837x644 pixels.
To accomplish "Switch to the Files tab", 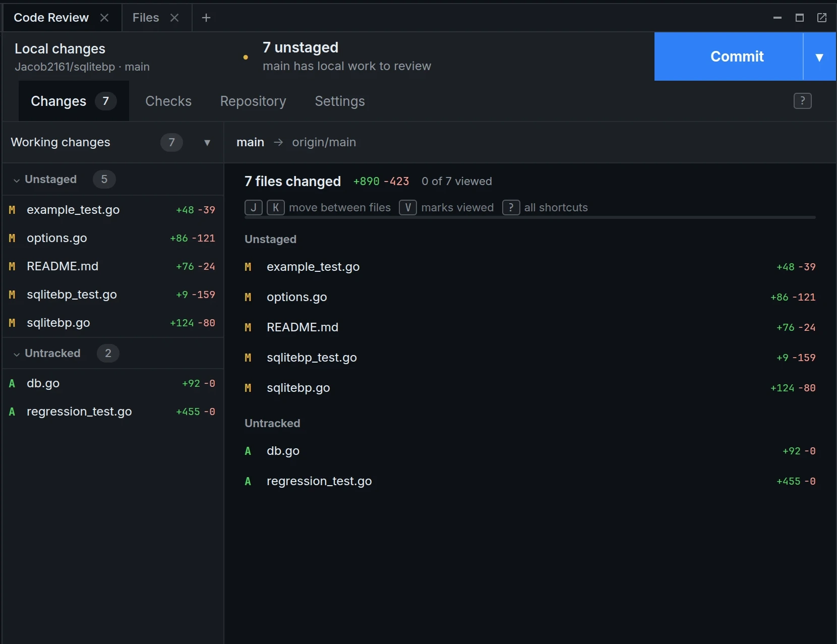I will tap(146, 18).
